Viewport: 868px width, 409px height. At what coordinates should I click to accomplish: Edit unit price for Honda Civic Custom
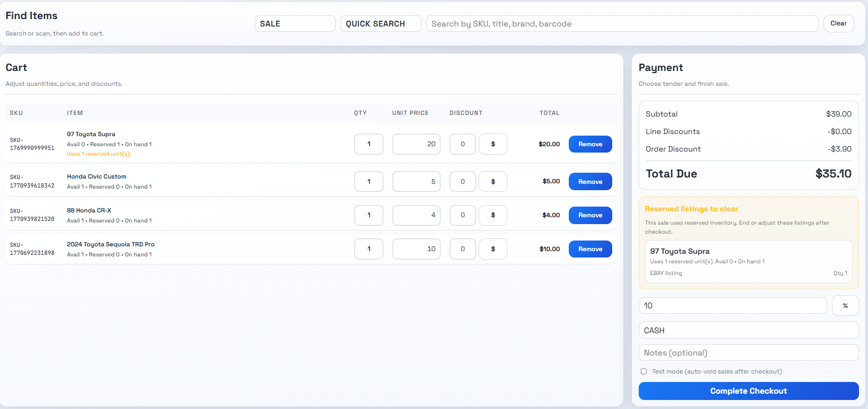click(416, 182)
